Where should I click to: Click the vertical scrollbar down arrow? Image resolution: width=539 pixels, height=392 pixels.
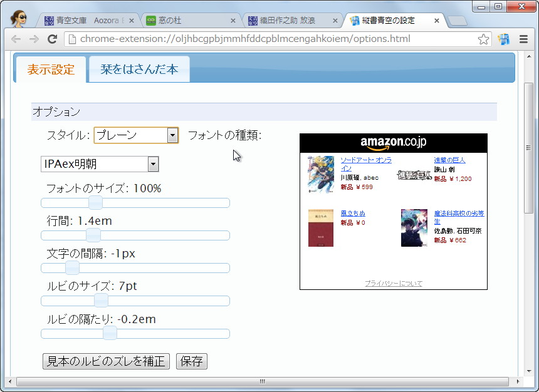(529, 371)
